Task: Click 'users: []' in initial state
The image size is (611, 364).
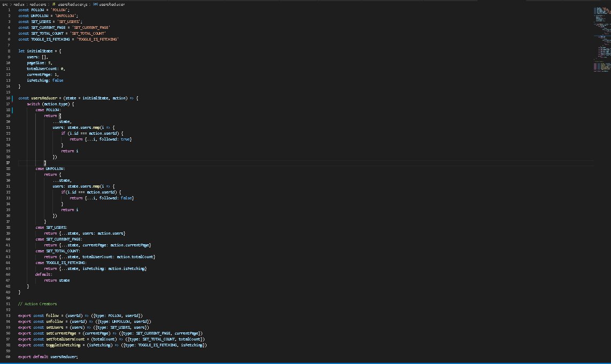Action: (x=37, y=57)
